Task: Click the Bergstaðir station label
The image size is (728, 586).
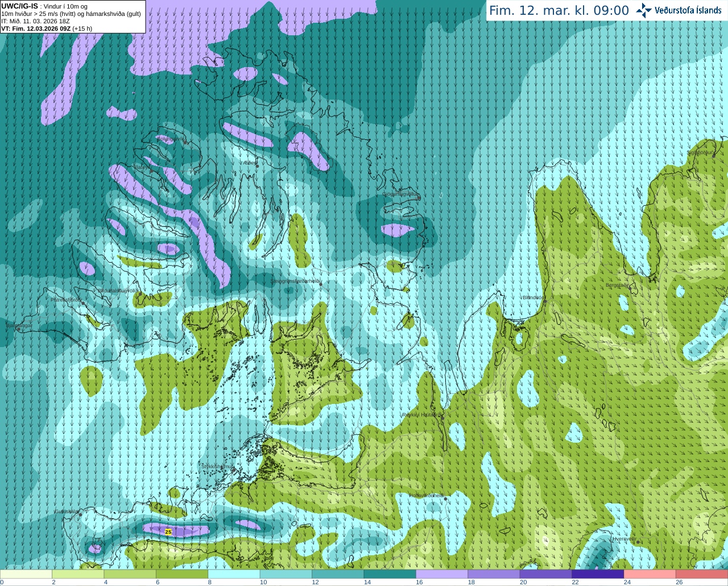Action: coord(617,285)
